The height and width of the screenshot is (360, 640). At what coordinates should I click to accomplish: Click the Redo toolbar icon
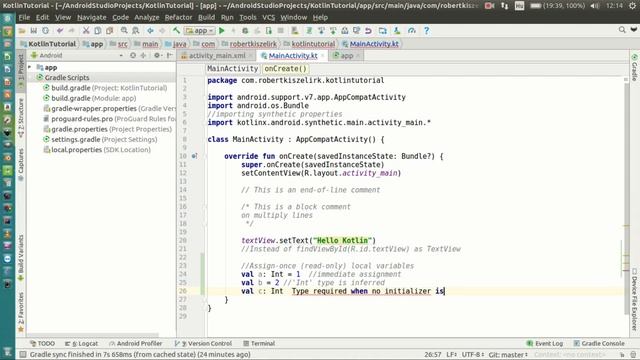click(x=71, y=31)
